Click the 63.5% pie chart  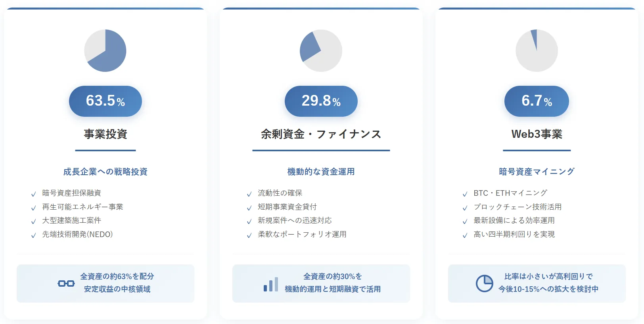(105, 50)
